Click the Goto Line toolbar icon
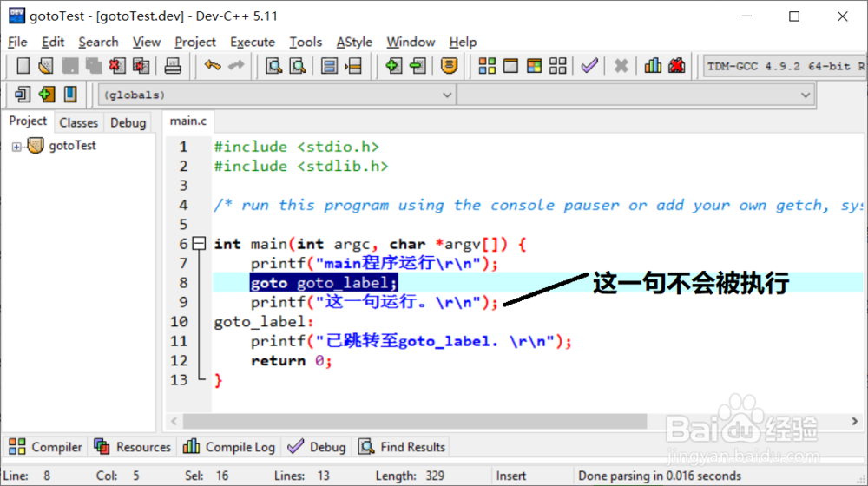The height and width of the screenshot is (486, 868). coord(353,66)
